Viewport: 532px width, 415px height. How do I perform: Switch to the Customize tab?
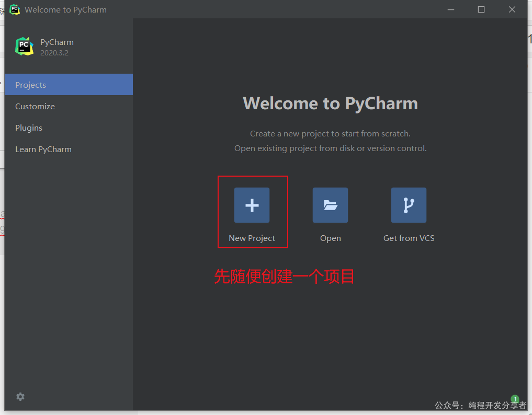(69, 106)
